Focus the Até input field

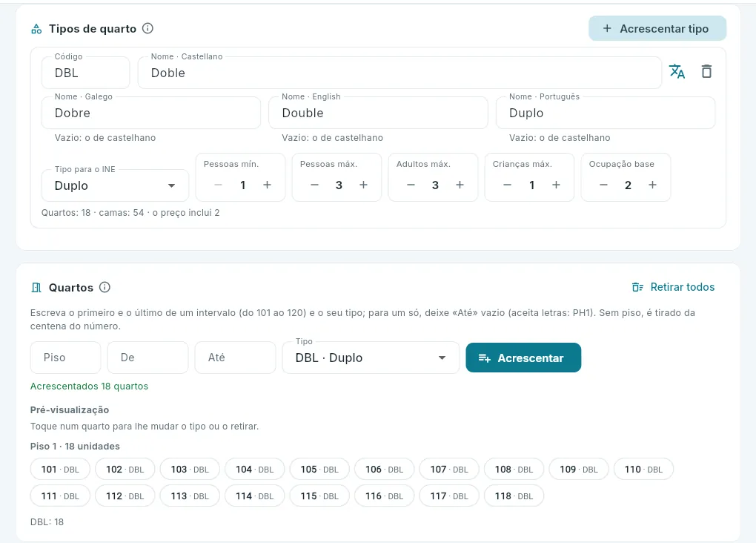(x=235, y=358)
